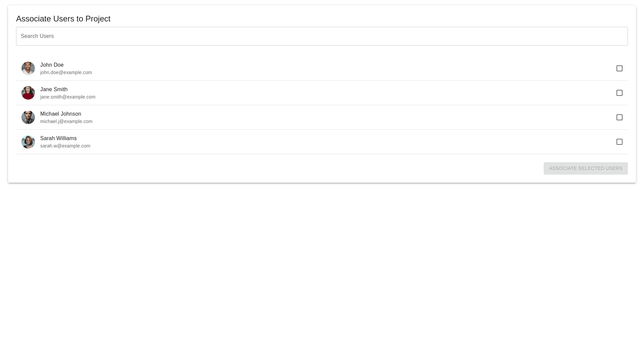This screenshot has height=362, width=644.
Task: Click the sarah.w@example.com email text
Action: pos(65,146)
